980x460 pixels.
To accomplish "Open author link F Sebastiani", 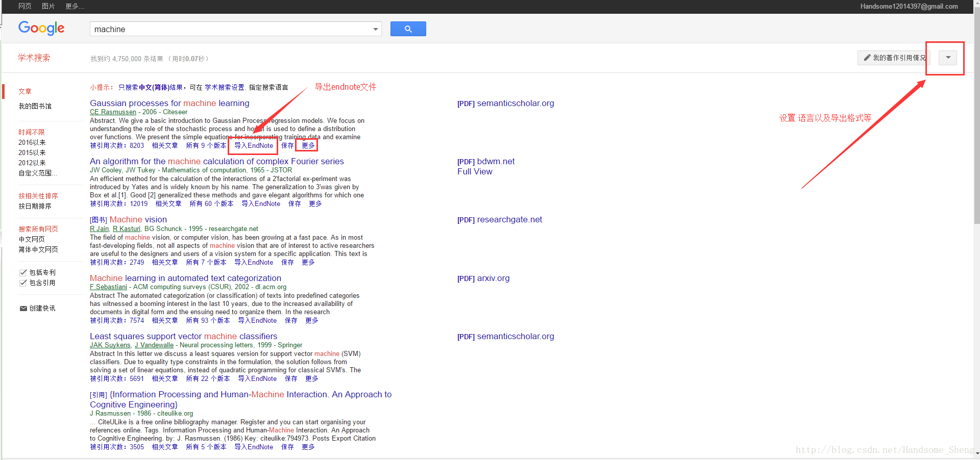I will coord(108,287).
